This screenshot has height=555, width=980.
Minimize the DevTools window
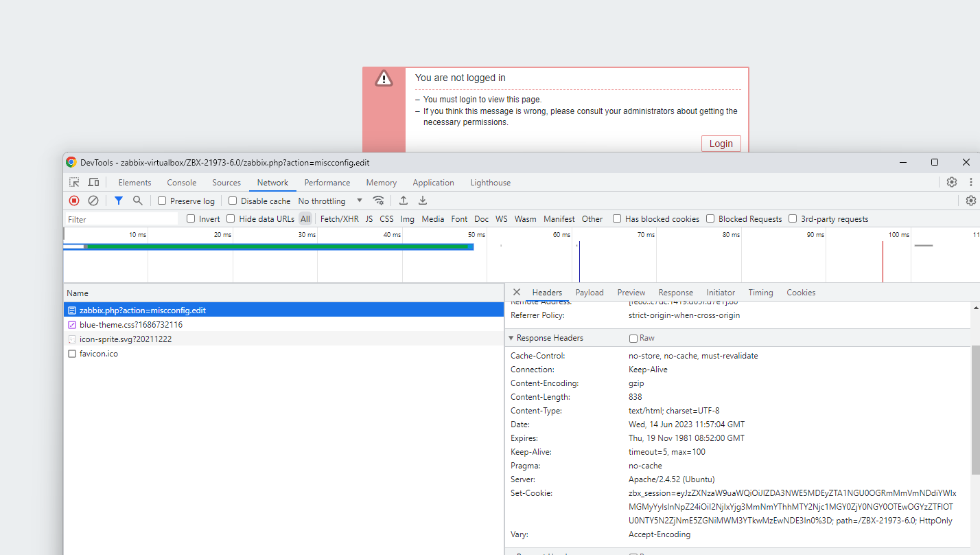tap(903, 162)
